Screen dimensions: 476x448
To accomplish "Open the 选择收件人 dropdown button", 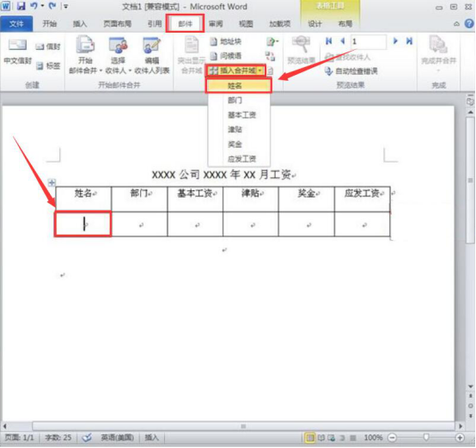I will (118, 55).
